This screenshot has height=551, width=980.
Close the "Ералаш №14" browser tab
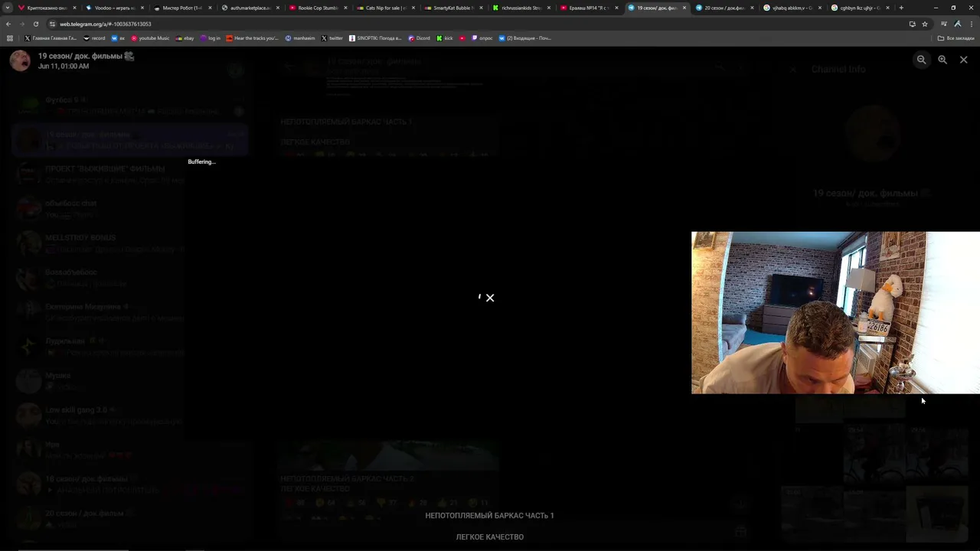[x=616, y=8]
